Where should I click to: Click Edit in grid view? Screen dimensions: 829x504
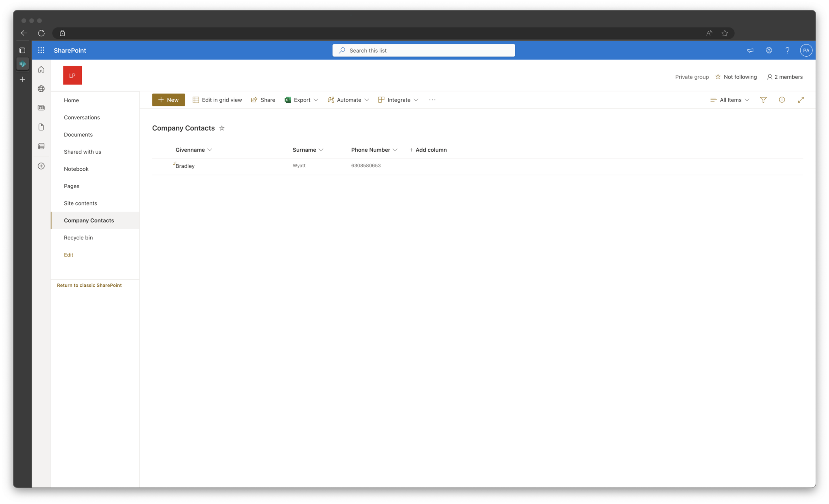click(x=217, y=100)
